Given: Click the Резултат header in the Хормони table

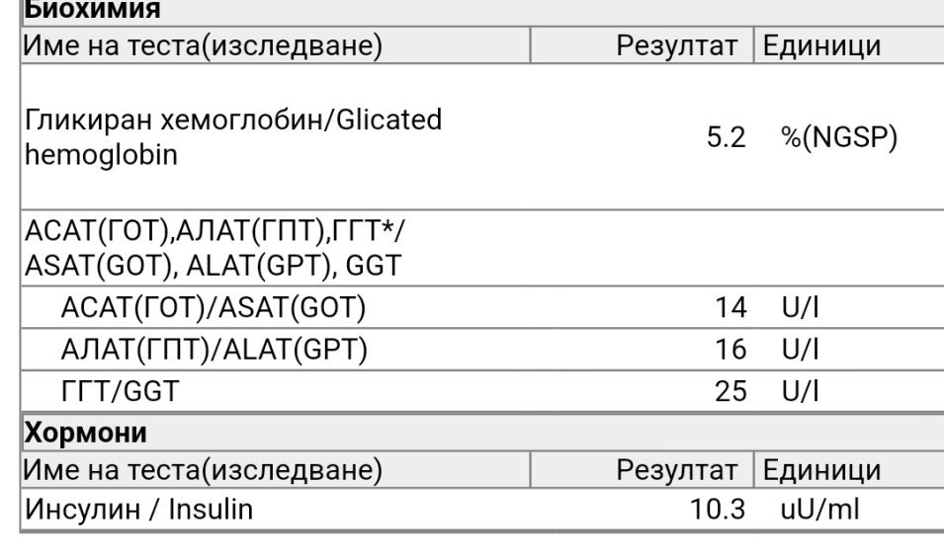Looking at the screenshot, I should point(676,469).
